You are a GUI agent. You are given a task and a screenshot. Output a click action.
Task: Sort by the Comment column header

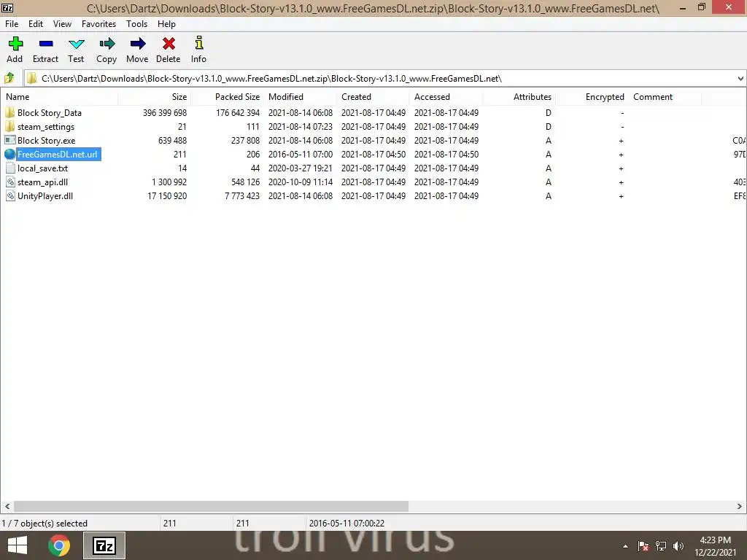665,97
